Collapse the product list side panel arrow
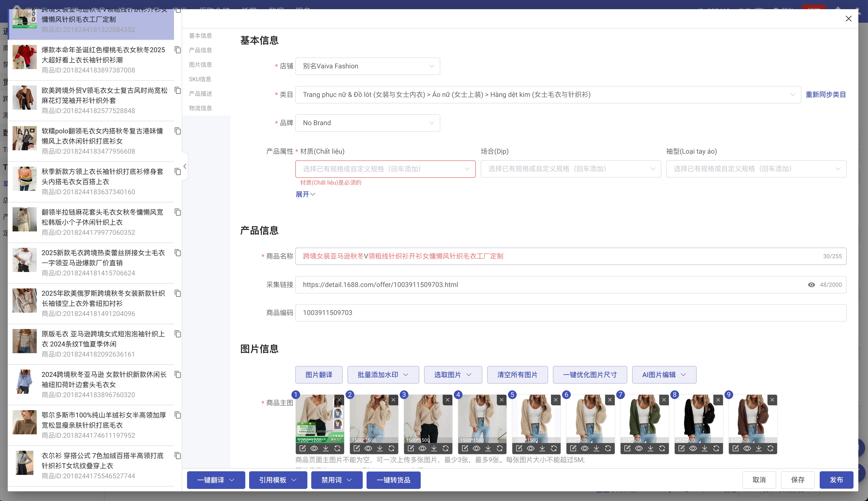This screenshot has width=868, height=501. tap(185, 166)
